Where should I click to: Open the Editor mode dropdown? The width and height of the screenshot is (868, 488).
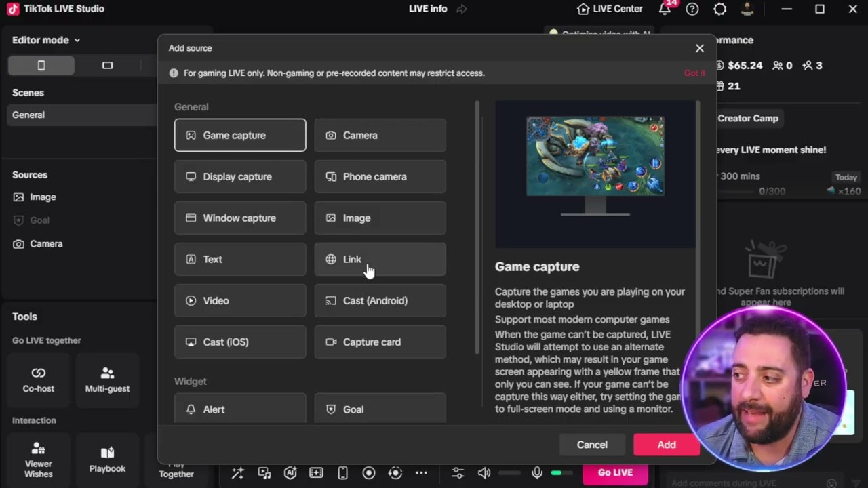pyautogui.click(x=46, y=40)
